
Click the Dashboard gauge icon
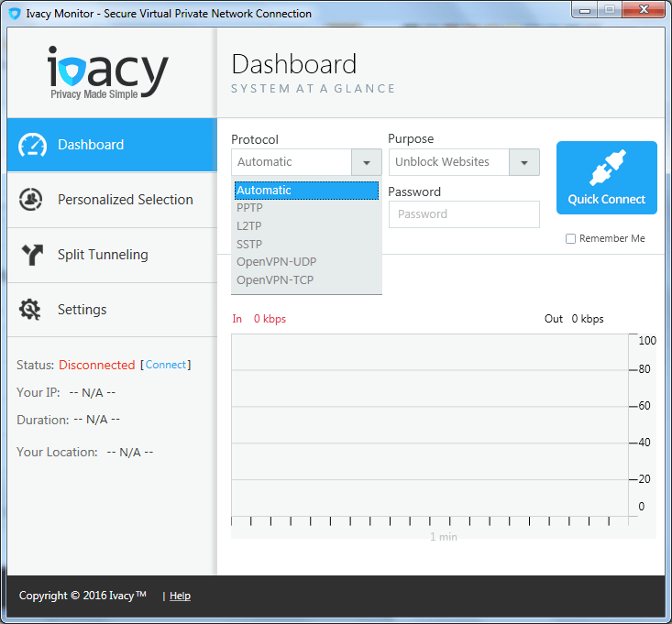pos(32,145)
